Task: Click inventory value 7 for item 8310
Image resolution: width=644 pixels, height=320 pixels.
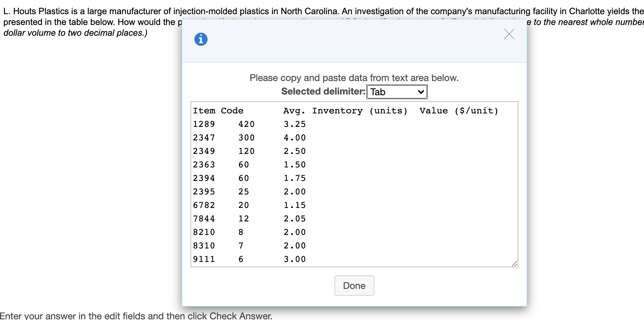Action: click(x=241, y=246)
